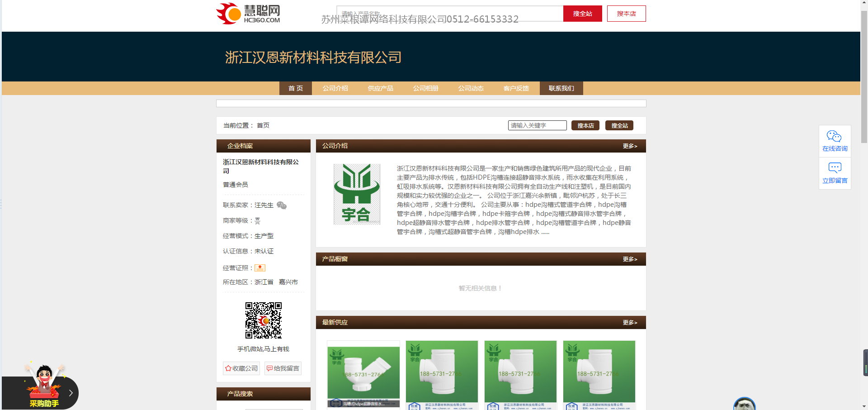Click the avatar icon at bottom right
The image size is (868, 410).
click(x=745, y=404)
